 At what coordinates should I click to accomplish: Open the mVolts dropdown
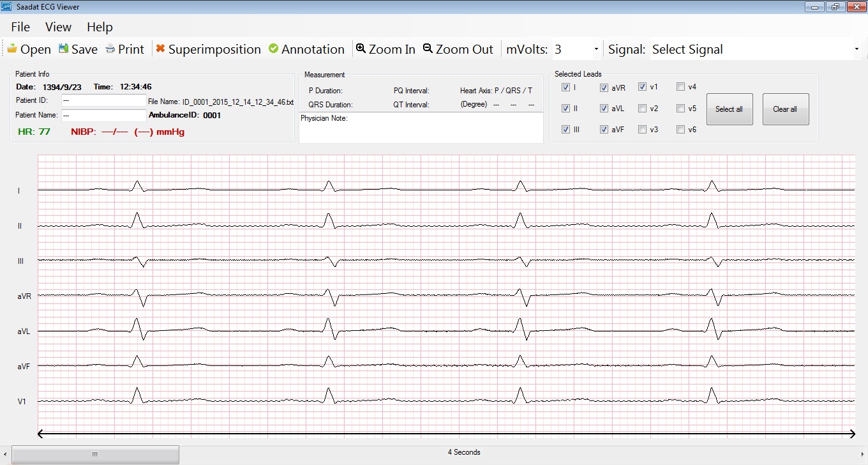coord(574,49)
